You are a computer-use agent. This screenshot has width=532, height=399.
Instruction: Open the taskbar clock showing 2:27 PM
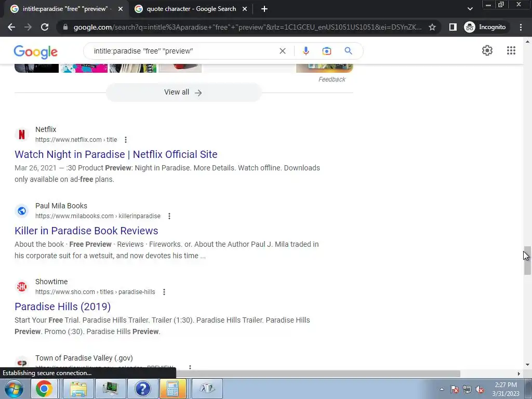click(x=506, y=389)
